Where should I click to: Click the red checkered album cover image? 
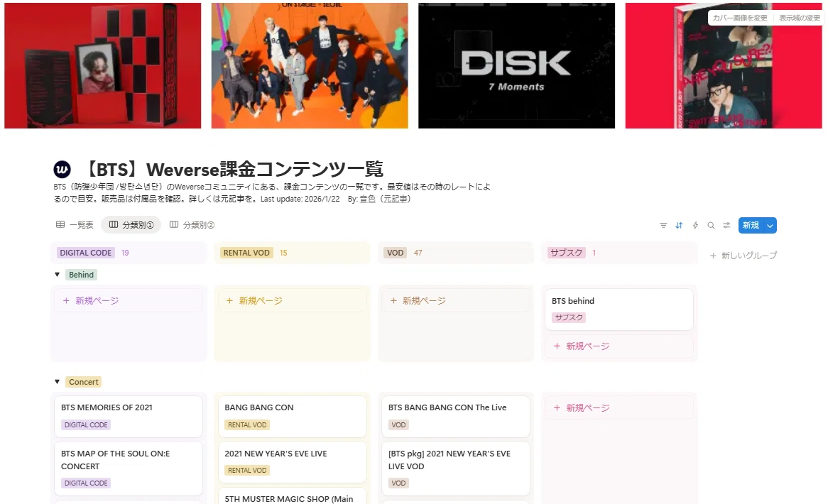coord(102,65)
